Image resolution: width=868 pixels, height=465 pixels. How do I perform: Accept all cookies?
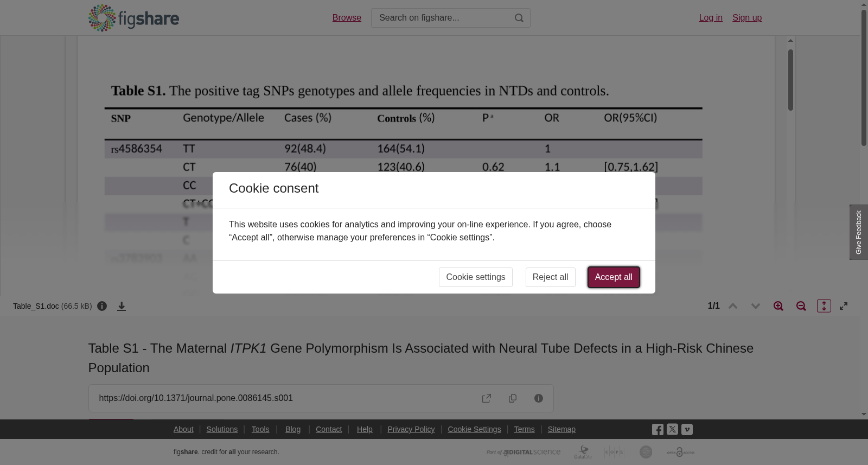pyautogui.click(x=614, y=277)
